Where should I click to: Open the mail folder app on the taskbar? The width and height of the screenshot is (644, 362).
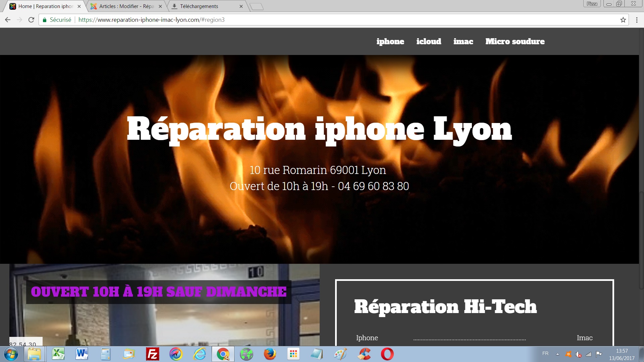pos(129,354)
